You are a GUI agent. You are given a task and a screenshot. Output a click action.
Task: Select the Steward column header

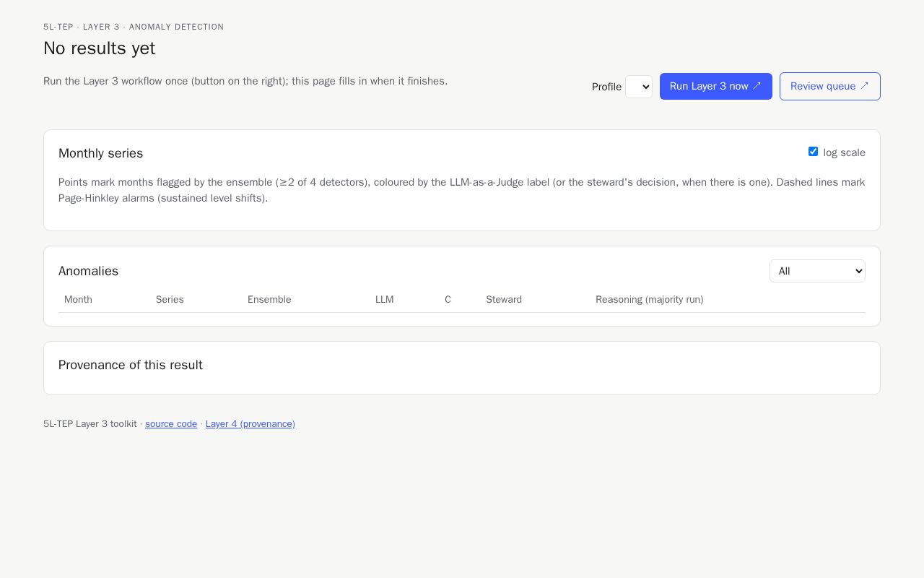coord(504,299)
